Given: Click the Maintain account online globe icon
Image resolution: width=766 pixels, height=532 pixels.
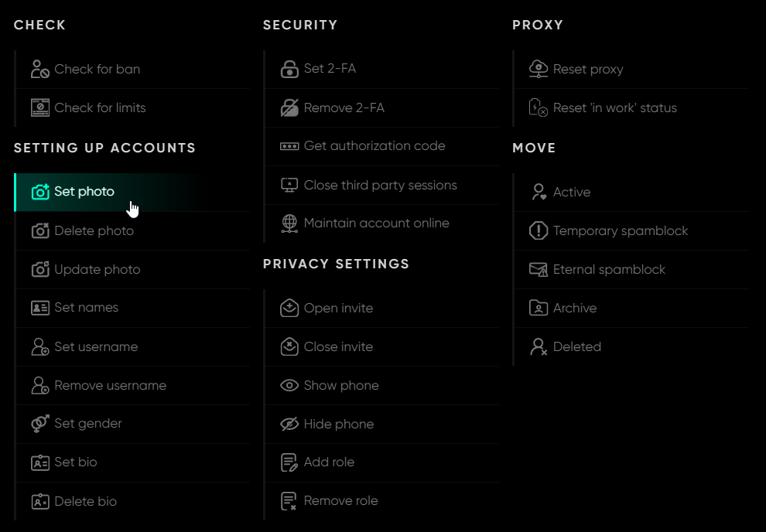Looking at the screenshot, I should [x=289, y=223].
